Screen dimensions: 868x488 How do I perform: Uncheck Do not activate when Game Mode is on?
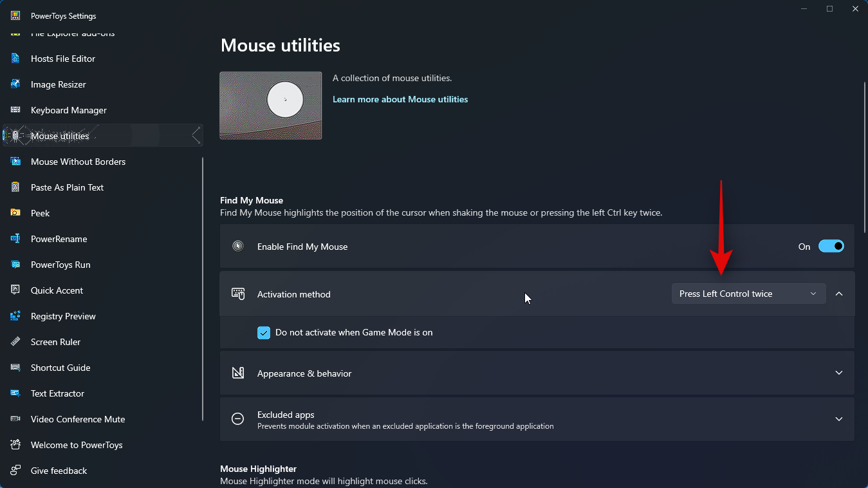coord(264,333)
